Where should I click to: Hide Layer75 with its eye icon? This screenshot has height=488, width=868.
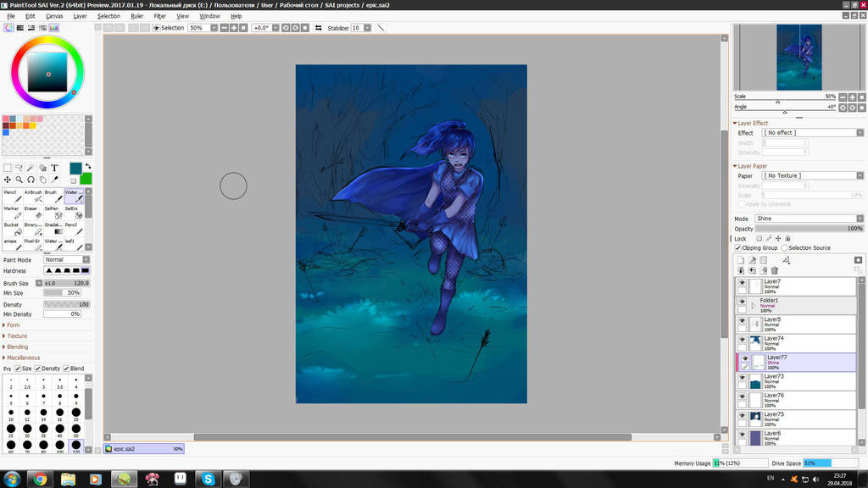coord(742,416)
